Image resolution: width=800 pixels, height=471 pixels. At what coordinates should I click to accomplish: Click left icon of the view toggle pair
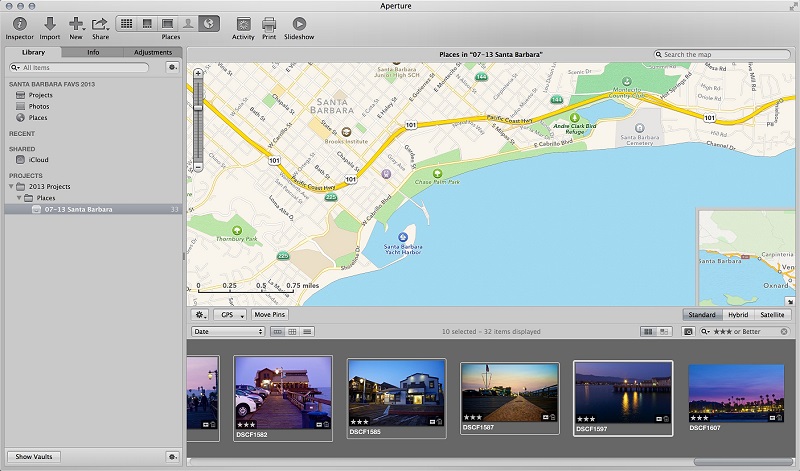pyautogui.click(x=648, y=332)
